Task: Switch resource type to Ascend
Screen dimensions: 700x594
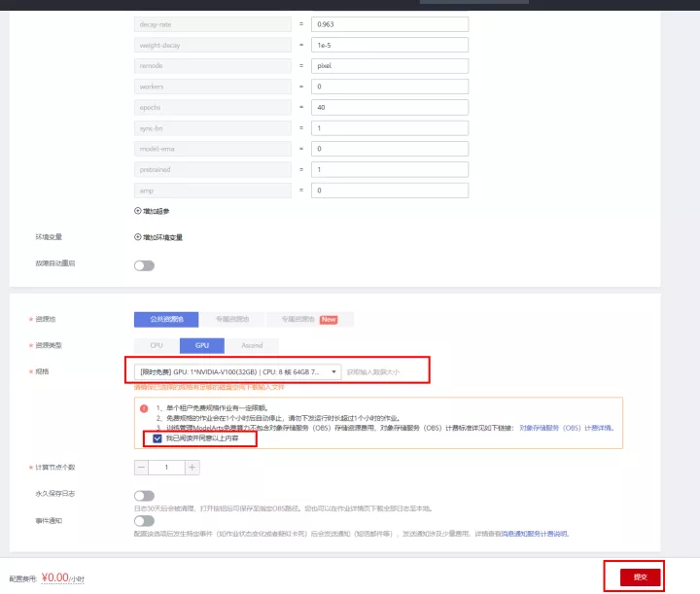Action: (x=251, y=345)
